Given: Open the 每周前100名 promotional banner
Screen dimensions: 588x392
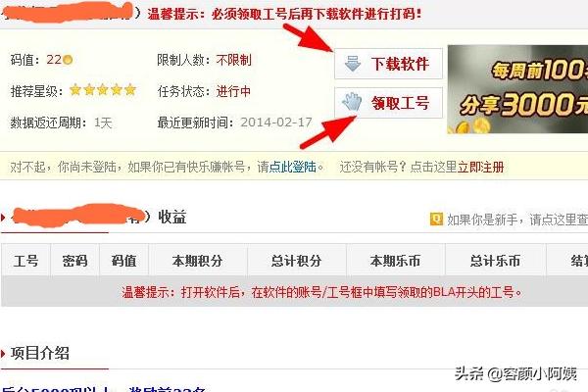Looking at the screenshot, I should (x=517, y=89).
